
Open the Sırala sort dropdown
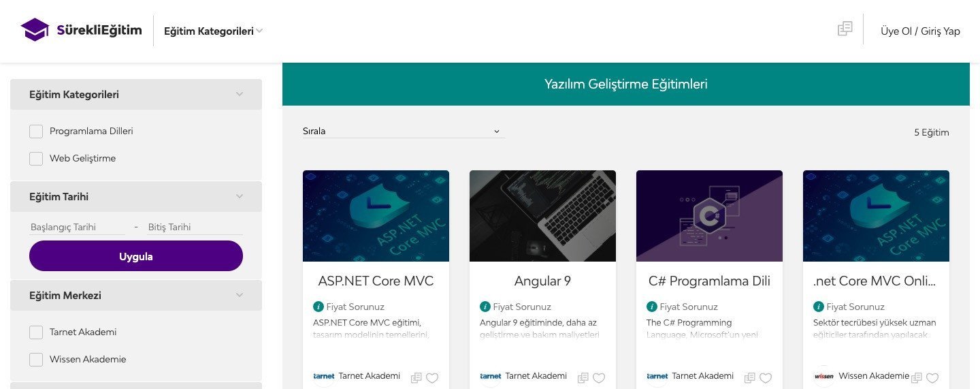[403, 131]
